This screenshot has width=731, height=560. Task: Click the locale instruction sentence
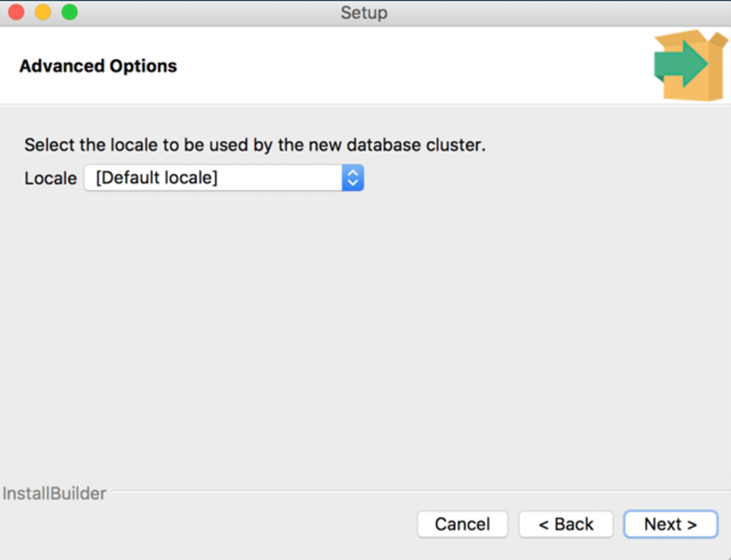pos(255,145)
